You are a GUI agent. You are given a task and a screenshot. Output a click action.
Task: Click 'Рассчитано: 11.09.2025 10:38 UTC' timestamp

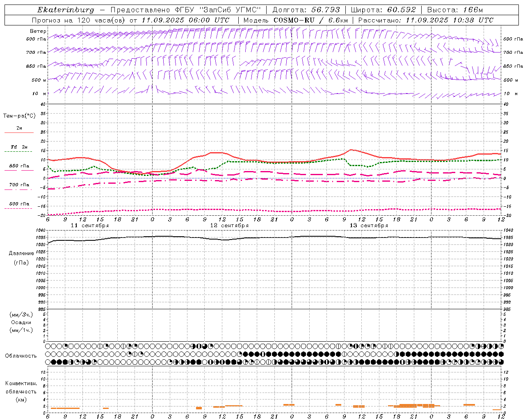click(x=426, y=20)
